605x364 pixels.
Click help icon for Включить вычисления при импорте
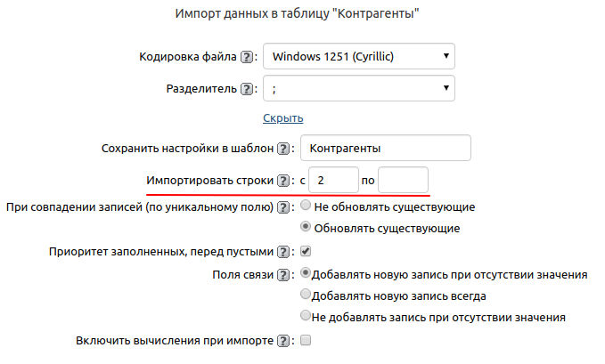click(x=283, y=341)
